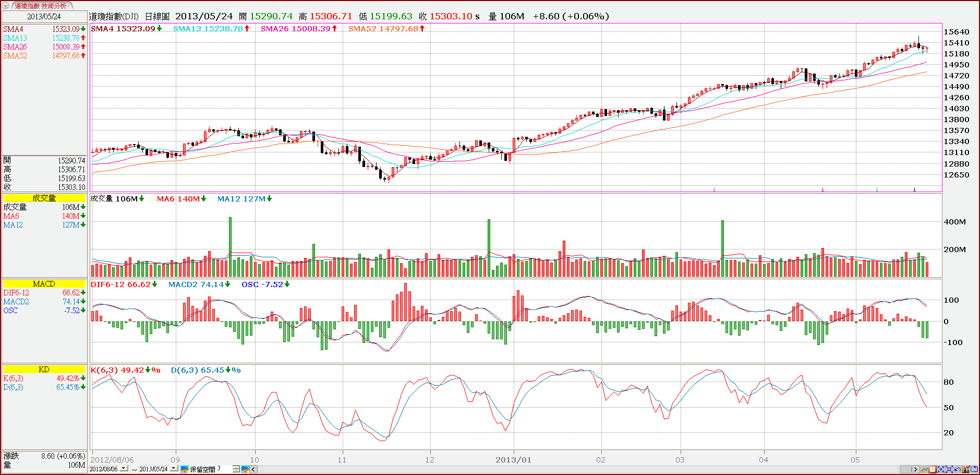The image size is (980, 475).
Task: Click the GO icon beside the reserved space field
Action: coord(245,469)
